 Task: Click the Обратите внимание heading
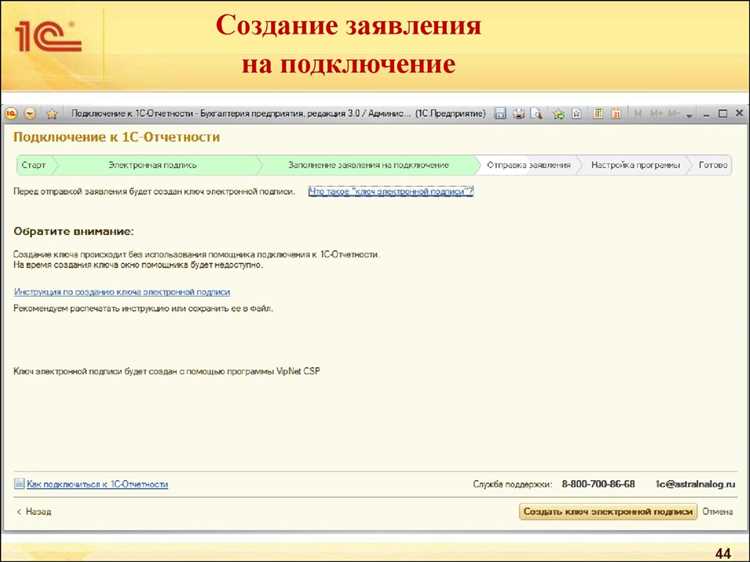(x=74, y=231)
